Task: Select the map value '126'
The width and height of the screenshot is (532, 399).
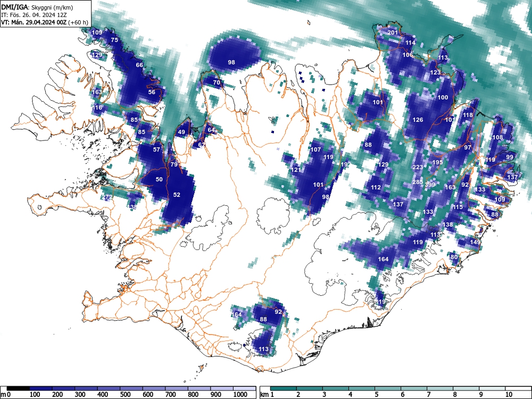Action: click(418, 119)
